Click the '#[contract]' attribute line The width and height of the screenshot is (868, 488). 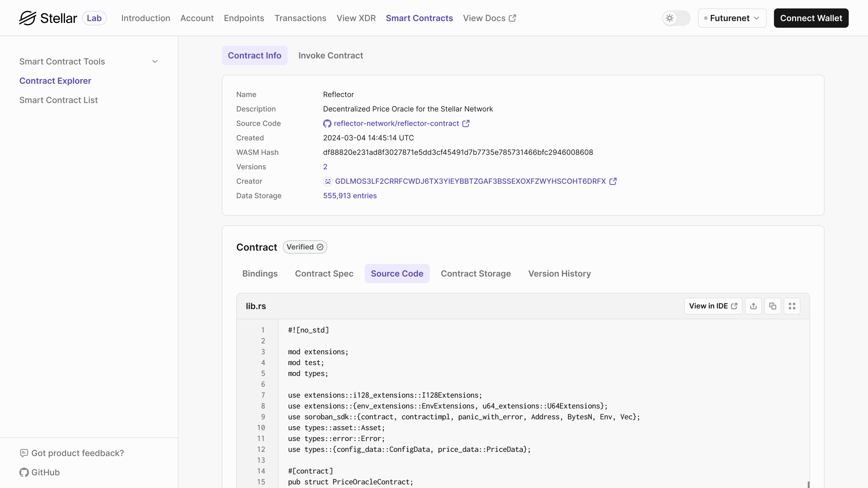[310, 471]
